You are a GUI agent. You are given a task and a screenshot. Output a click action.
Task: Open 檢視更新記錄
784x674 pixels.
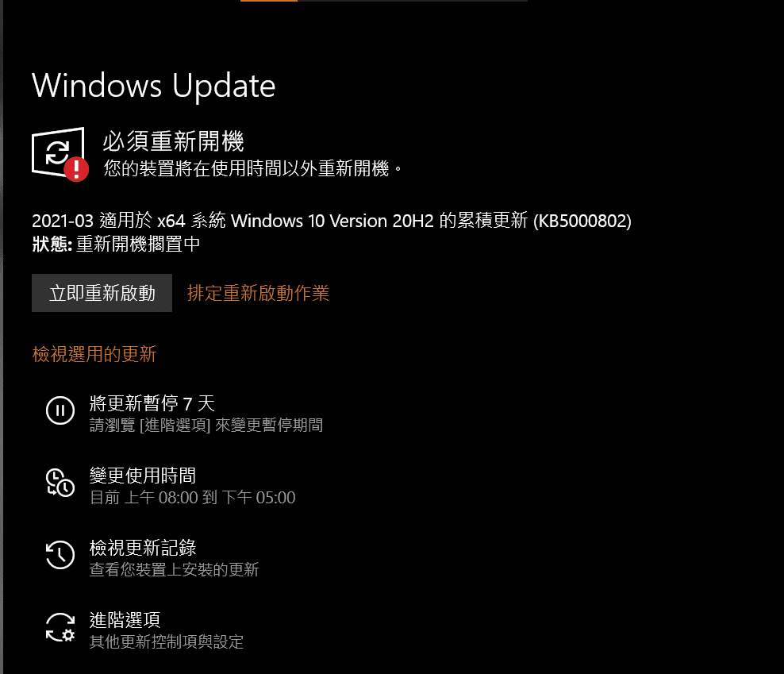click(143, 548)
